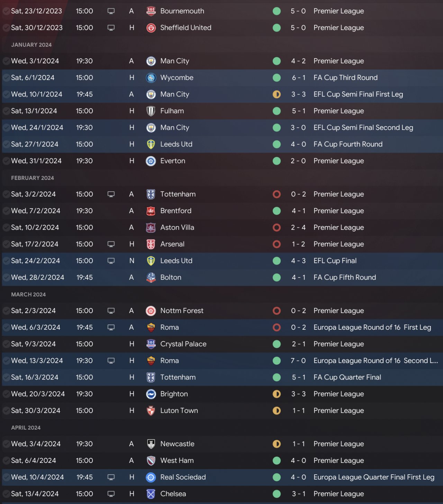The height and width of the screenshot is (504, 443).
Task: Toggle the check mark beside Sat, 6/1/2024
Action: [x=6, y=78]
